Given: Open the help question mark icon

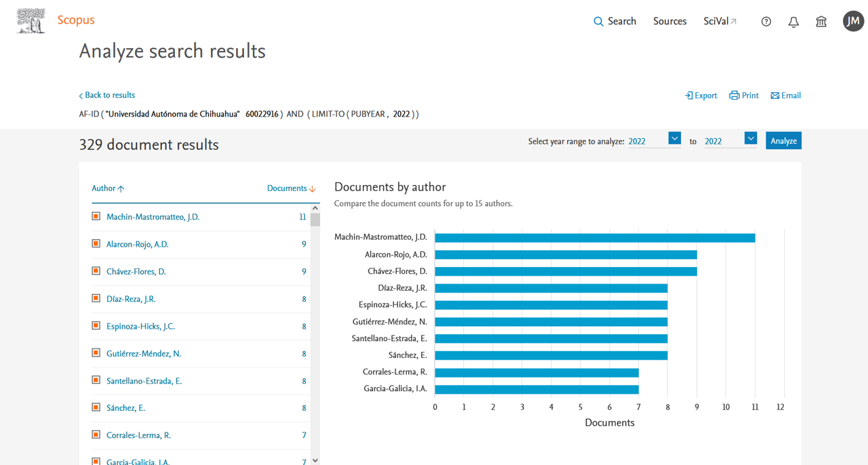Looking at the screenshot, I should pos(766,22).
